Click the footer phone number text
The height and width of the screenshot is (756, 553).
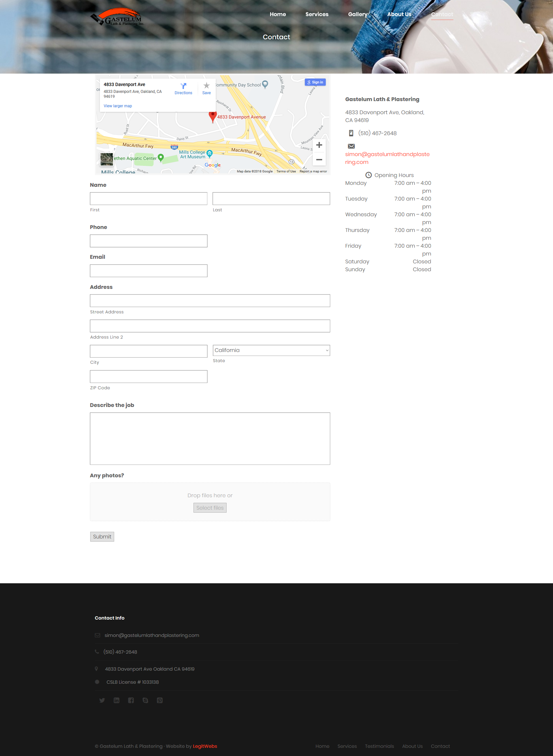120,652
